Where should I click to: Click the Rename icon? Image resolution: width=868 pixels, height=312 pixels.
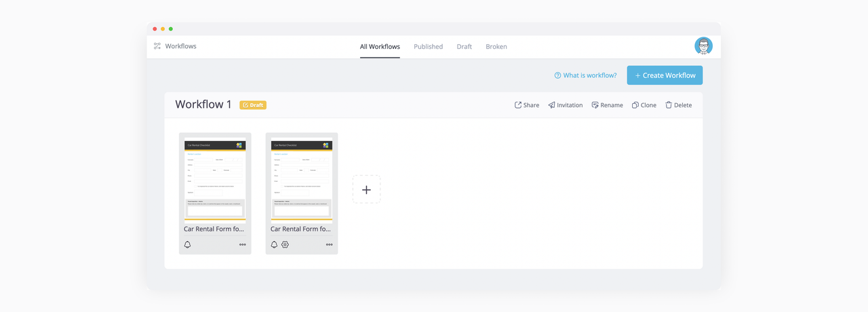[595, 105]
